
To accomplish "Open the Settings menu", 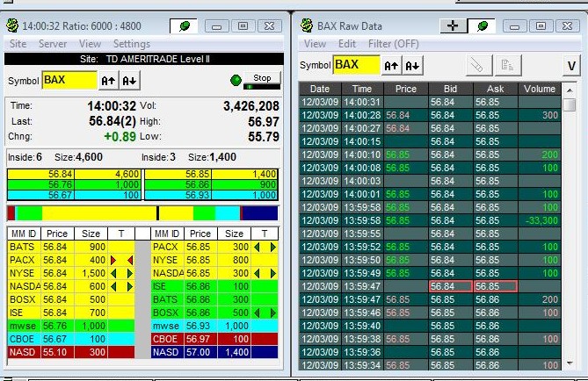I will click(132, 44).
